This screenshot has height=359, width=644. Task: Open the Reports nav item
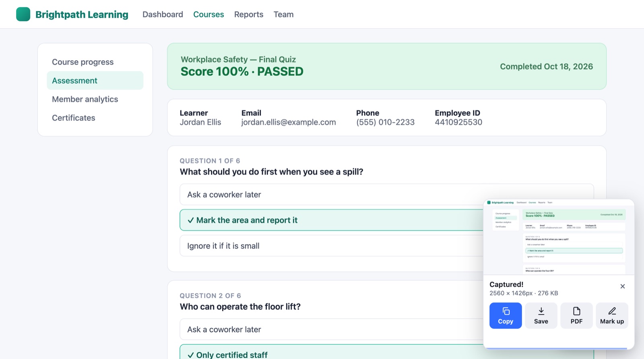[249, 15]
